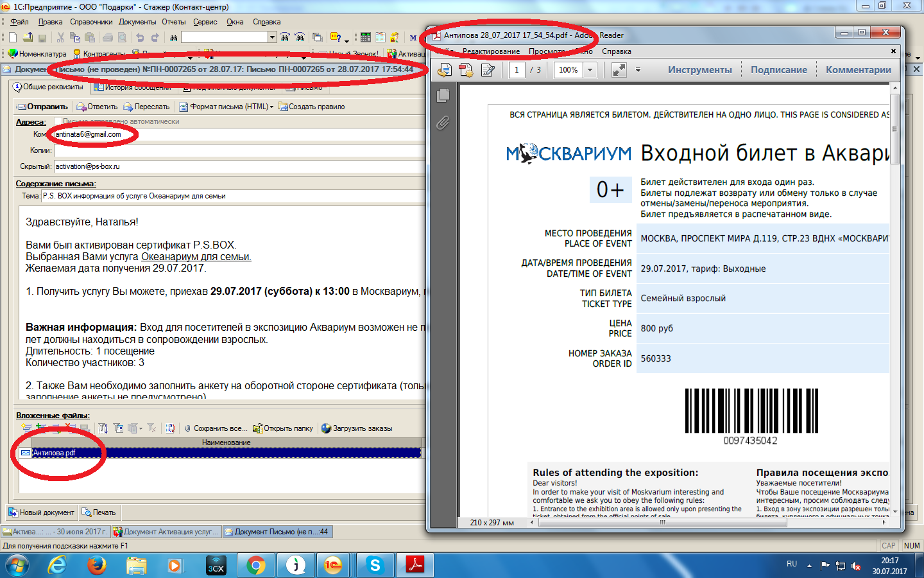Click the New document icon in 1C toolbar
The height and width of the screenshot is (578, 924).
click(x=13, y=37)
